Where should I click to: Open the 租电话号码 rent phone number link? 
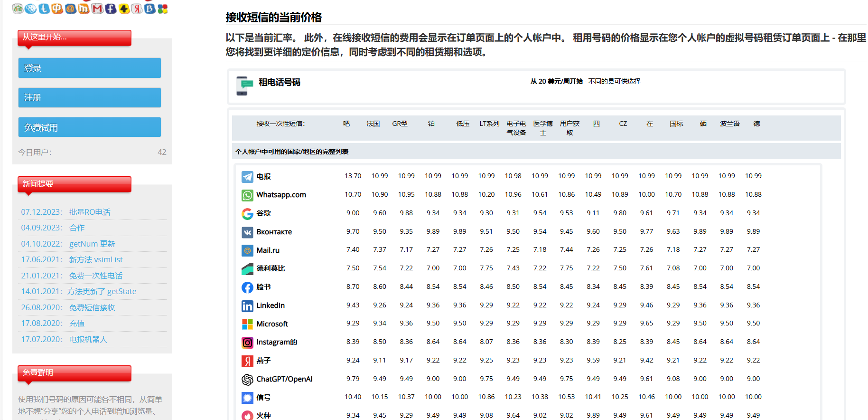(x=279, y=82)
